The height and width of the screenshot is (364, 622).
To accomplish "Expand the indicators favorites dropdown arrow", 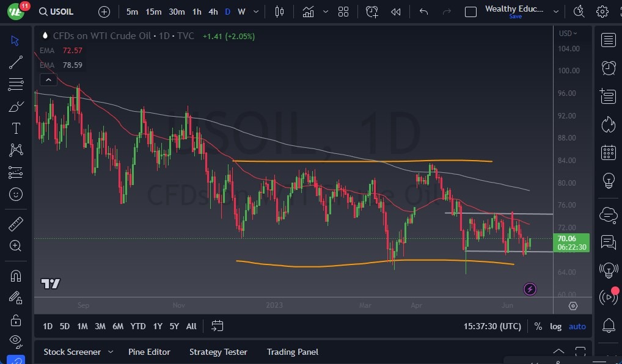I will (x=326, y=12).
